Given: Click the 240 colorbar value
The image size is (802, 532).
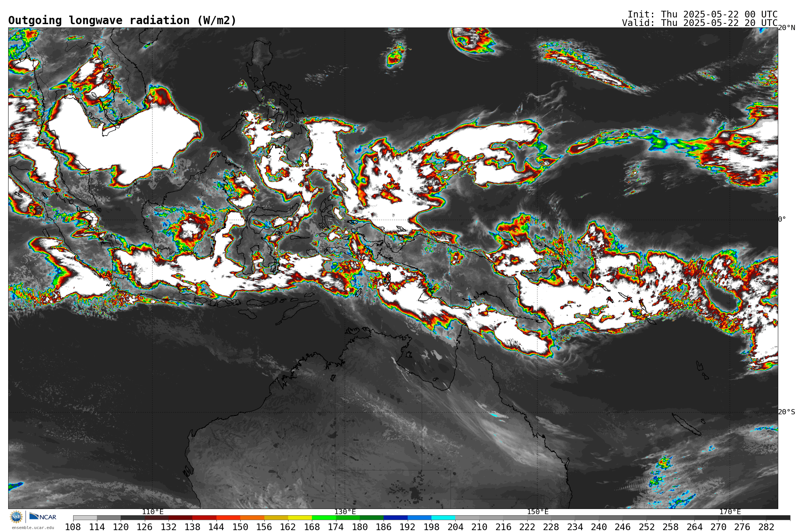Looking at the screenshot, I should (x=599, y=527).
